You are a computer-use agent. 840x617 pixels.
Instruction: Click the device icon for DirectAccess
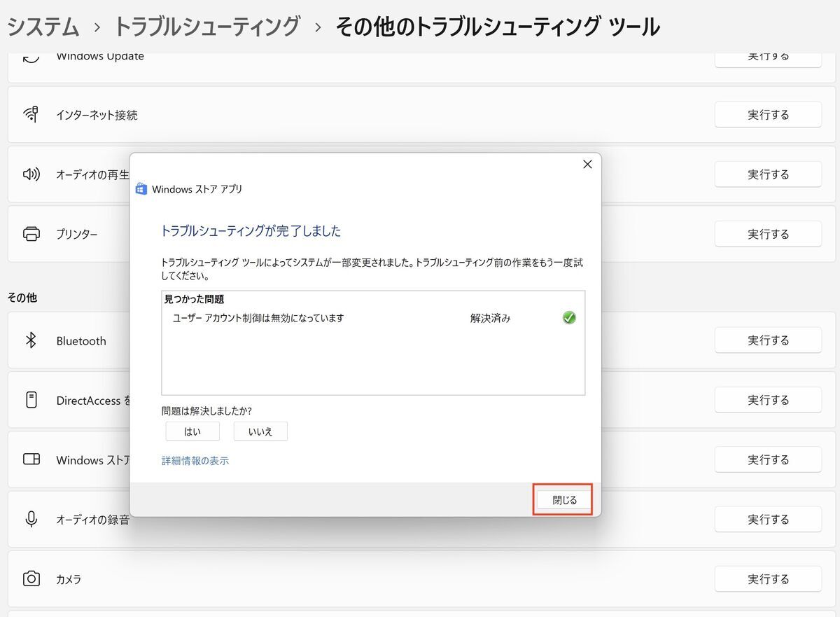tap(31, 400)
